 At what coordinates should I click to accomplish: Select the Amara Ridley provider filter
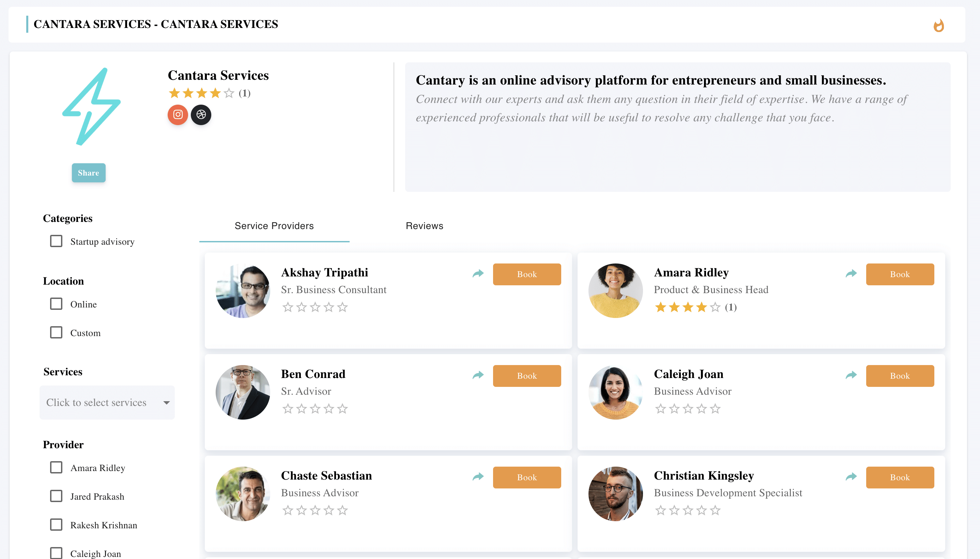(x=56, y=467)
